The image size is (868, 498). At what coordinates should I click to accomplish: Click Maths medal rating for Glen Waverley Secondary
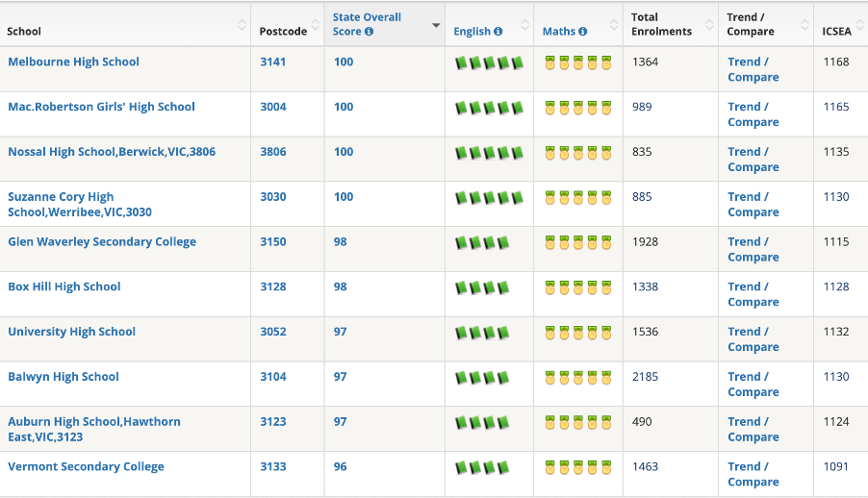click(x=578, y=242)
